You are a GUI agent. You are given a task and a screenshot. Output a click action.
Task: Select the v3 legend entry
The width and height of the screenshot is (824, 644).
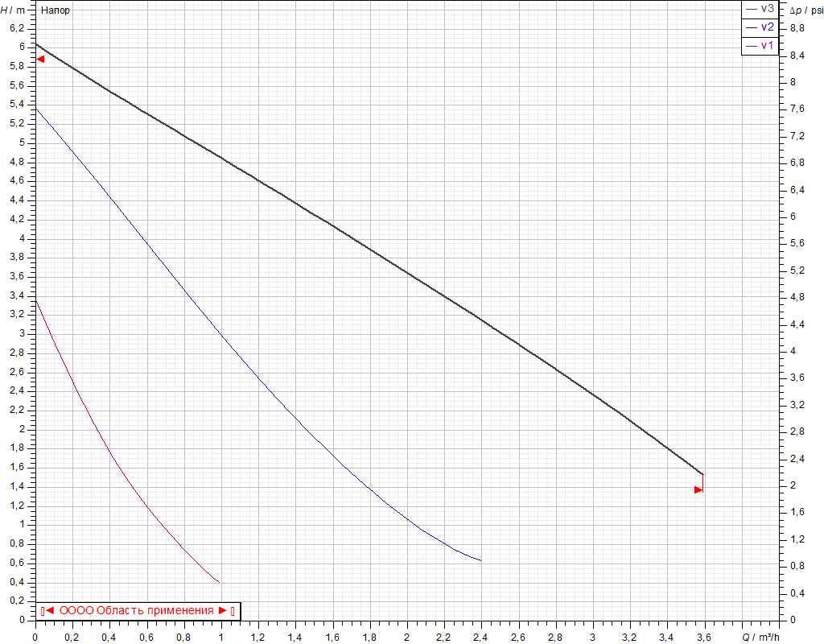coord(767,10)
